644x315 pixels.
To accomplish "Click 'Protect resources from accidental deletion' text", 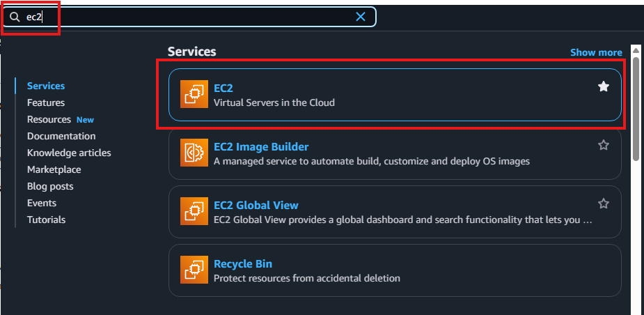I will click(x=307, y=278).
